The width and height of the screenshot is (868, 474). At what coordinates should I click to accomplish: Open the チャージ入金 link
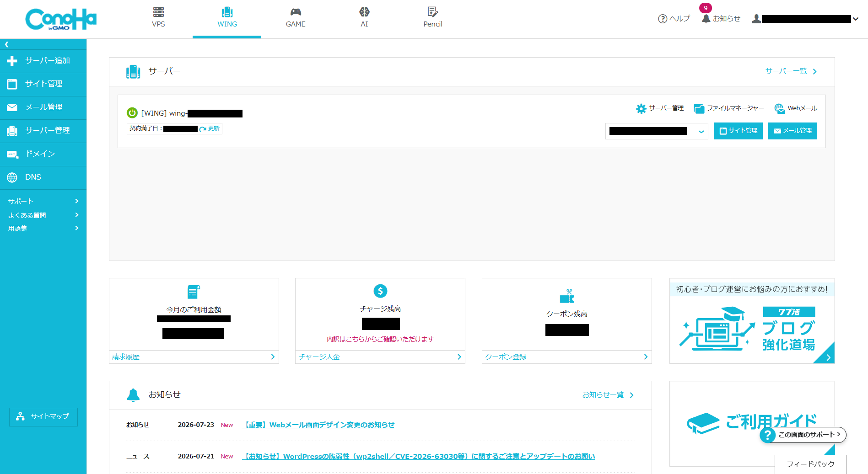point(380,357)
